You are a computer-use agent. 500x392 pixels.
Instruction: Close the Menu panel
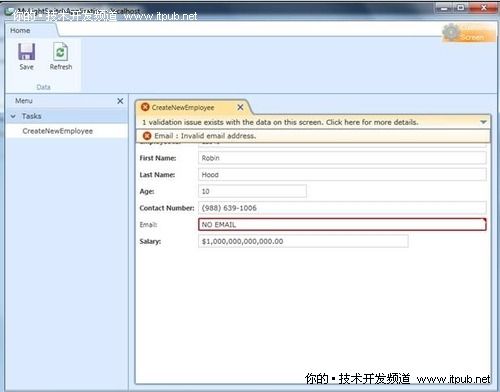[x=120, y=101]
